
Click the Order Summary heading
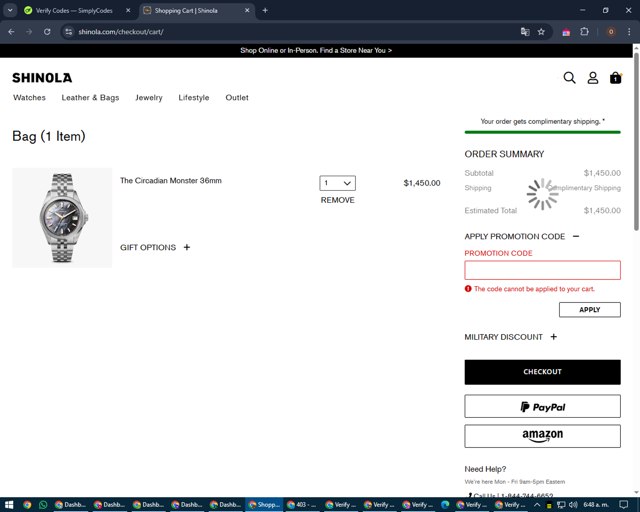point(504,154)
